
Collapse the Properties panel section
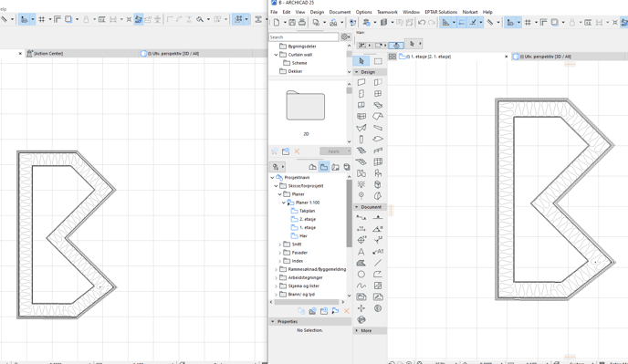pyautogui.click(x=273, y=321)
